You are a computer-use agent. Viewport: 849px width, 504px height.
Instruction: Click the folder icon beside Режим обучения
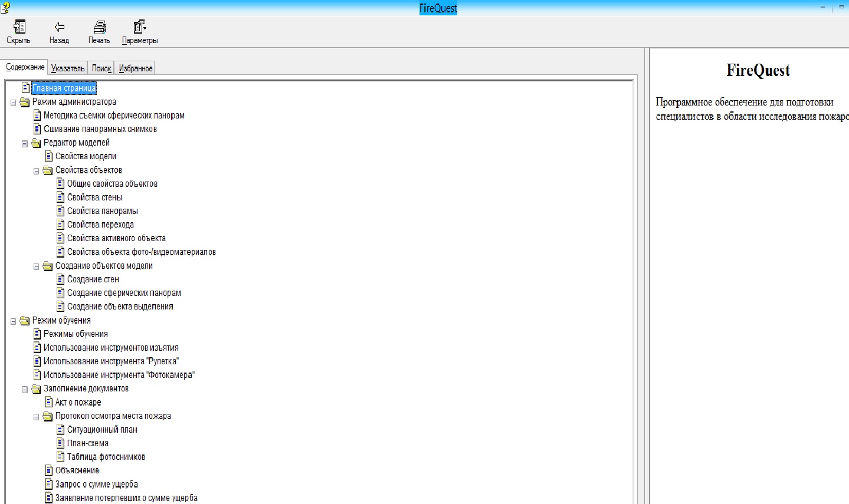click(25, 321)
